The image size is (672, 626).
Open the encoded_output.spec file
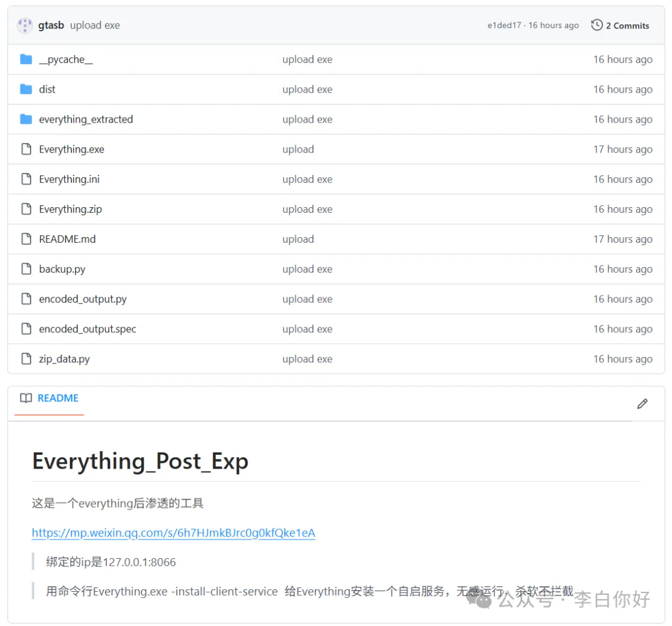click(x=87, y=329)
